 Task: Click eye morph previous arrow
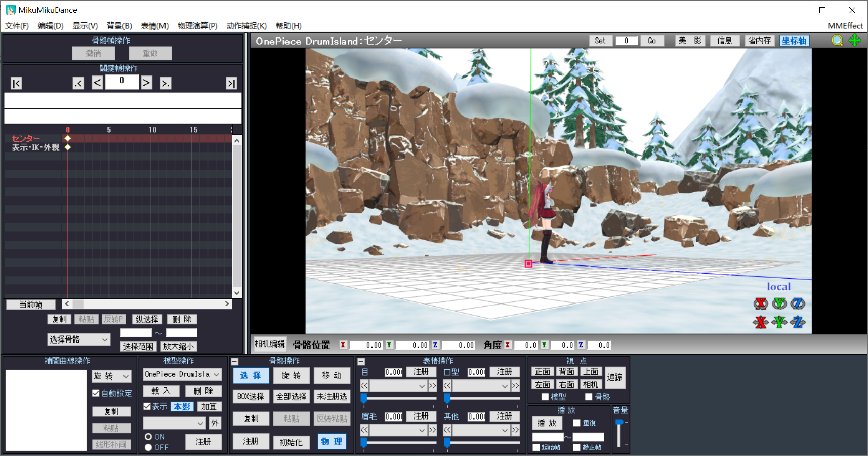(364, 386)
